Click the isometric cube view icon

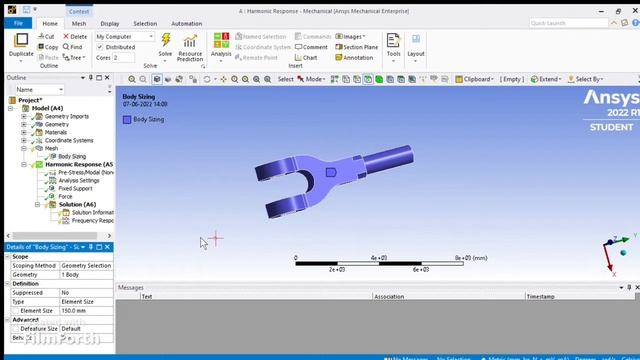tap(157, 79)
